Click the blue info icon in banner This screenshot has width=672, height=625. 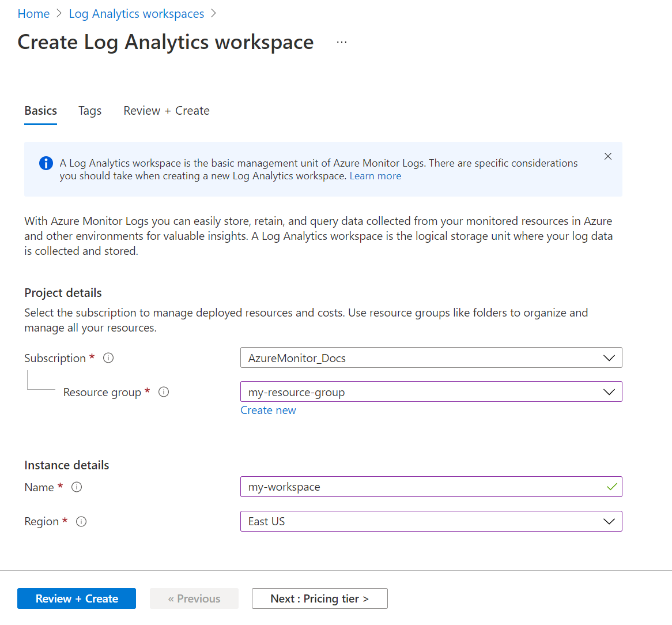[x=46, y=163]
